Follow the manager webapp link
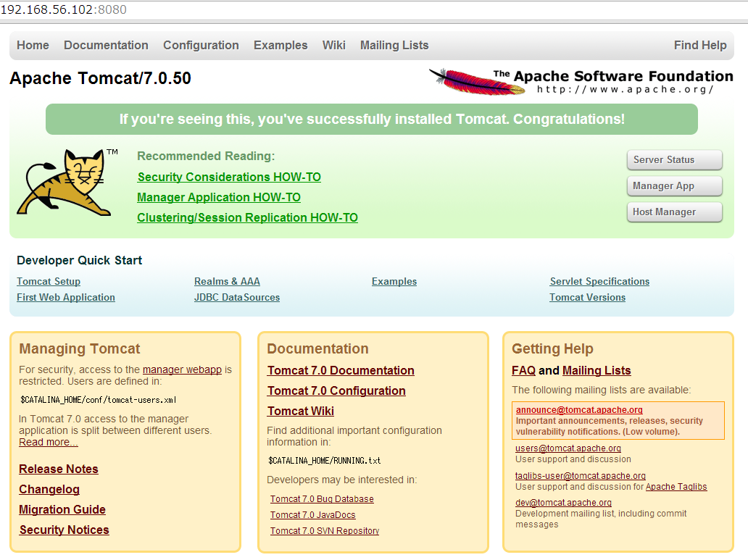The height and width of the screenshot is (560, 748). pyautogui.click(x=182, y=369)
